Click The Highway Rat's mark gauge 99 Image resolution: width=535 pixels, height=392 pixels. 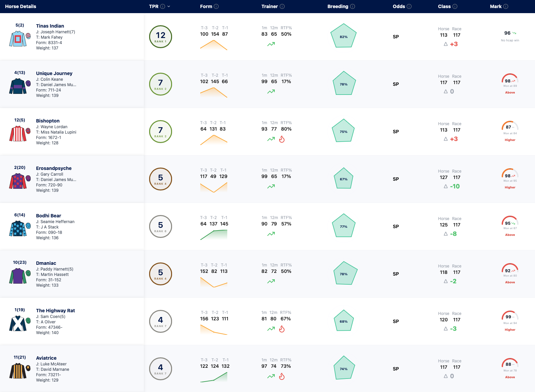510,317
